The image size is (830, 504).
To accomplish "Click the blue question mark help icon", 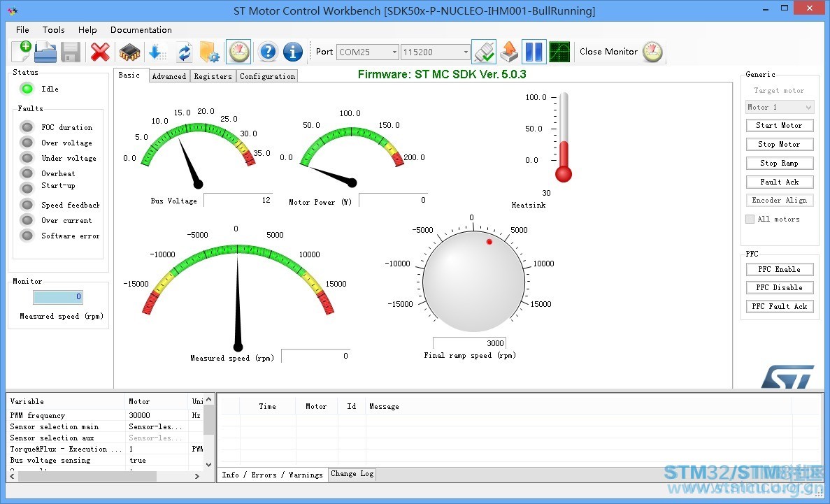I will [x=268, y=52].
